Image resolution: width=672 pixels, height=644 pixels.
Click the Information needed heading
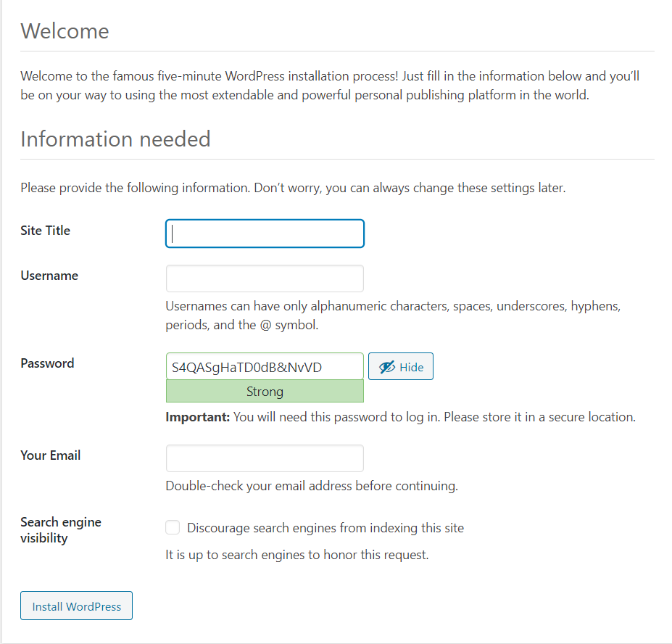[x=115, y=139]
